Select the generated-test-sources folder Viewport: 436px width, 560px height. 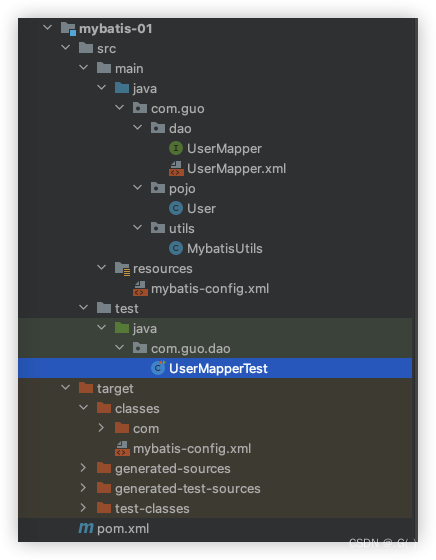tap(188, 489)
